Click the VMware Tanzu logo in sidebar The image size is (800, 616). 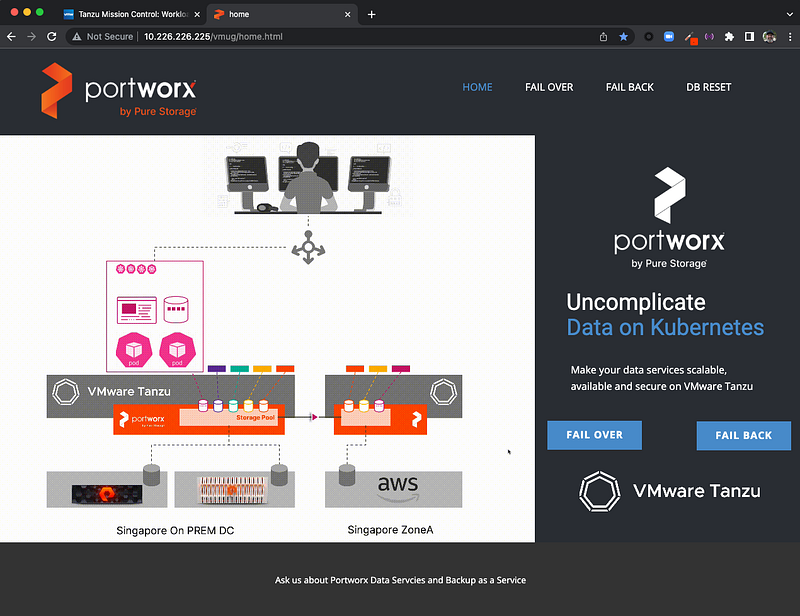(669, 491)
